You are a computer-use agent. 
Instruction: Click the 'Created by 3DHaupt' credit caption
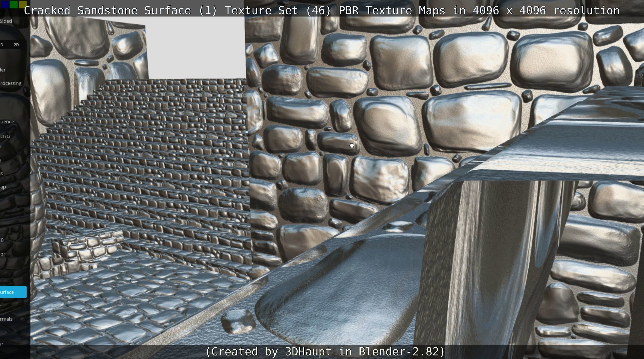(324, 351)
